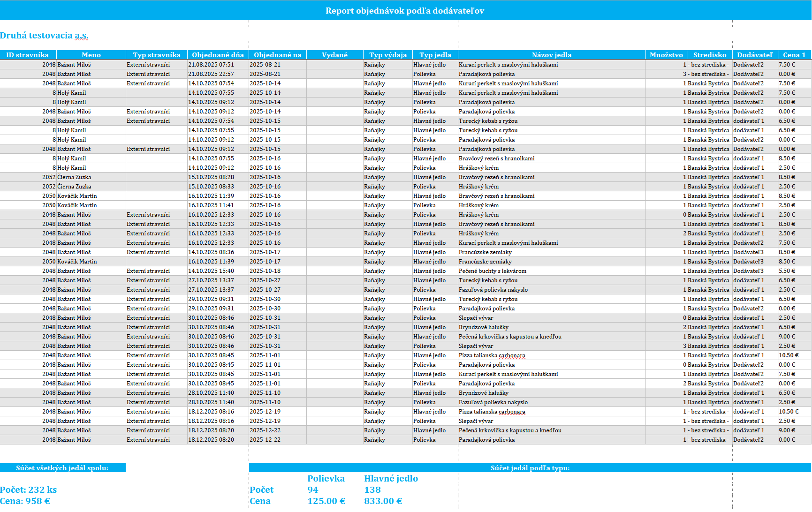Select the order timestamp "15.10.2025 08:28"
The height and width of the screenshot is (512, 812).
click(211, 177)
